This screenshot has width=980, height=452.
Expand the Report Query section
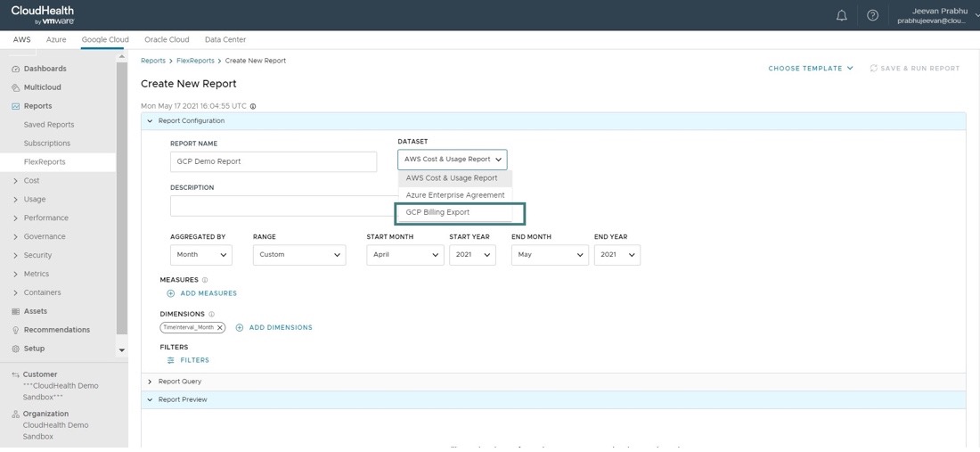pos(150,382)
